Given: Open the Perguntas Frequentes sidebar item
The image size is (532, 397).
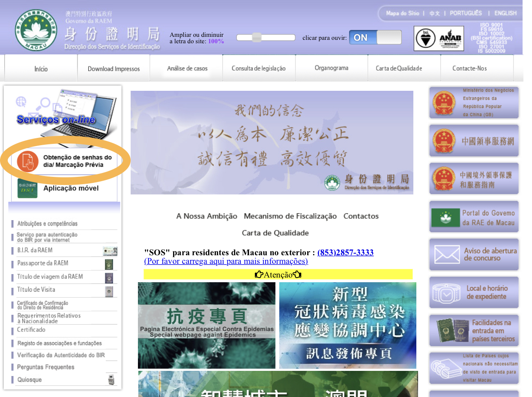Looking at the screenshot, I should click(x=45, y=367).
